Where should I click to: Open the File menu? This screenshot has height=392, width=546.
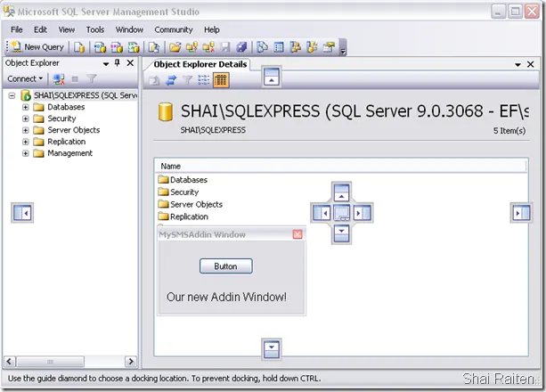point(17,29)
